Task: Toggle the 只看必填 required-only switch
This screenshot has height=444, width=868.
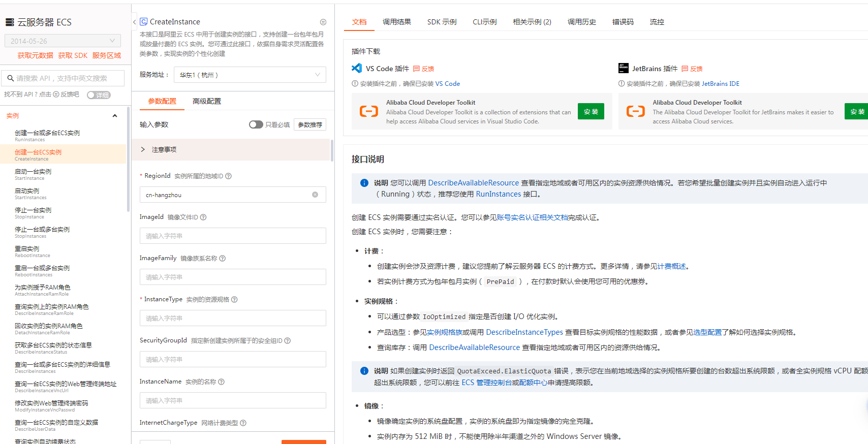Action: [256, 124]
